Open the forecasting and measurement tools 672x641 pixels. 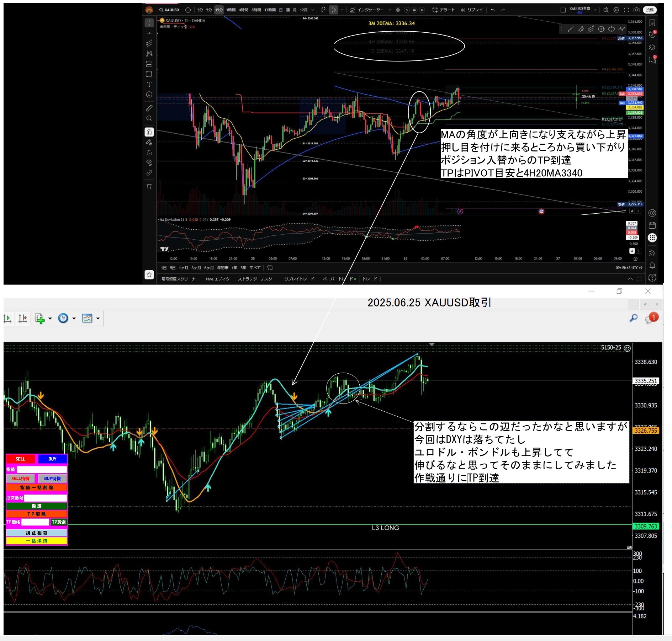(x=149, y=64)
